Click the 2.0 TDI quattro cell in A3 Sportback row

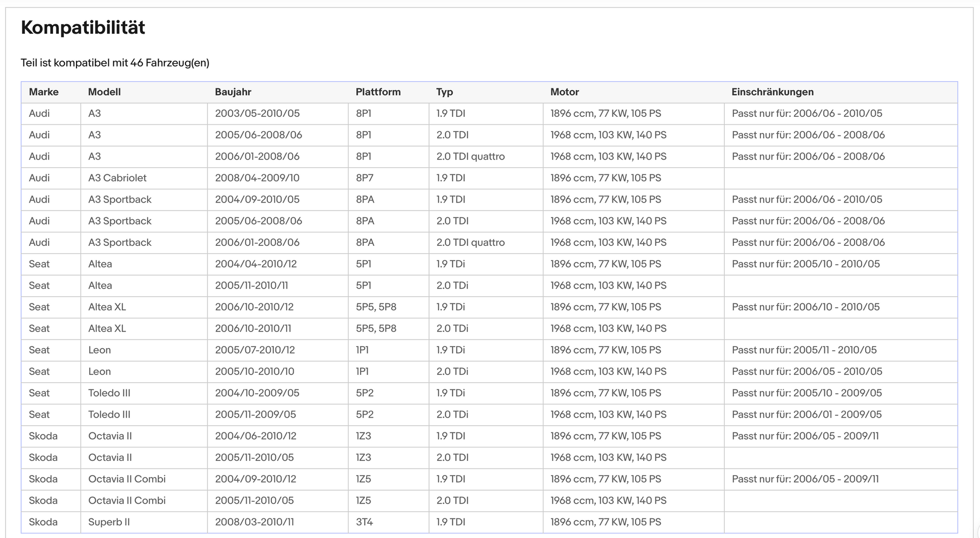(470, 243)
